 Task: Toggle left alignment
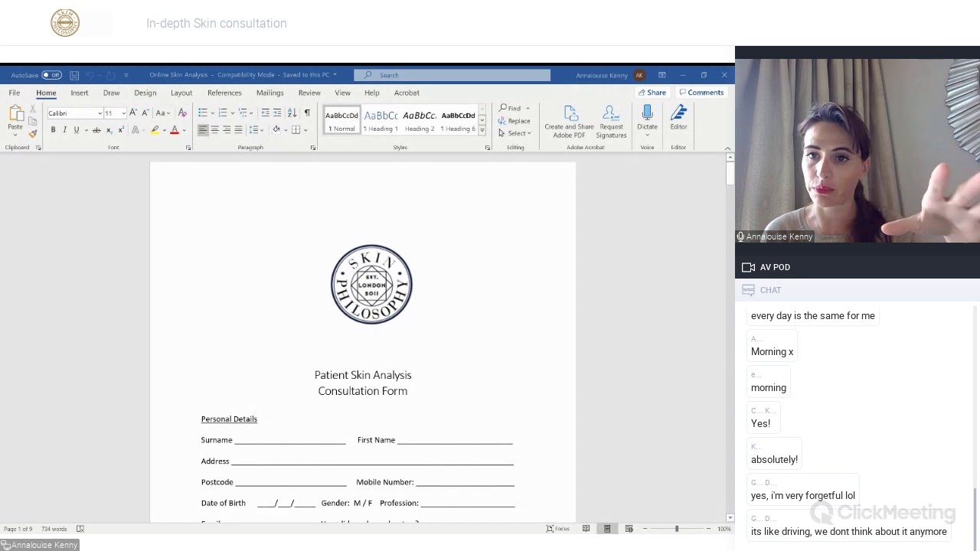click(203, 130)
